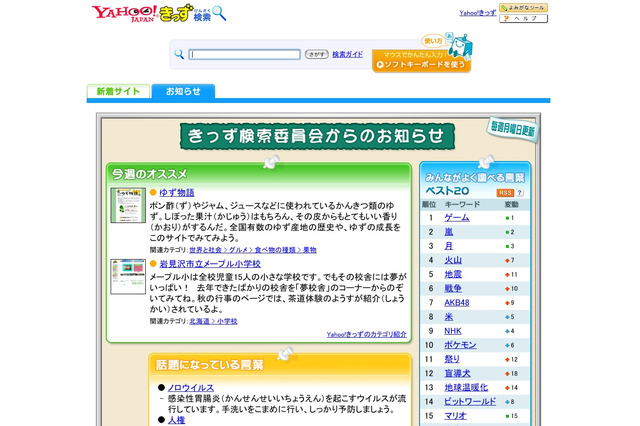Focus the search text field
This screenshot has height=426, width=640.
[x=244, y=54]
